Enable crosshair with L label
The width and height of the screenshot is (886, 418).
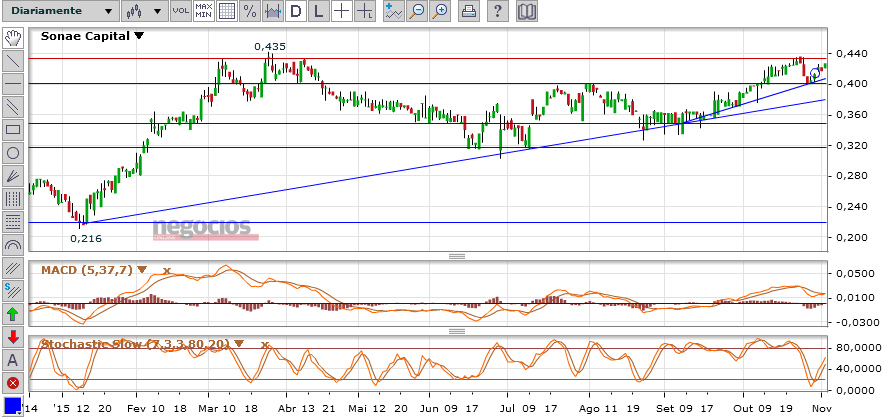[x=365, y=11]
